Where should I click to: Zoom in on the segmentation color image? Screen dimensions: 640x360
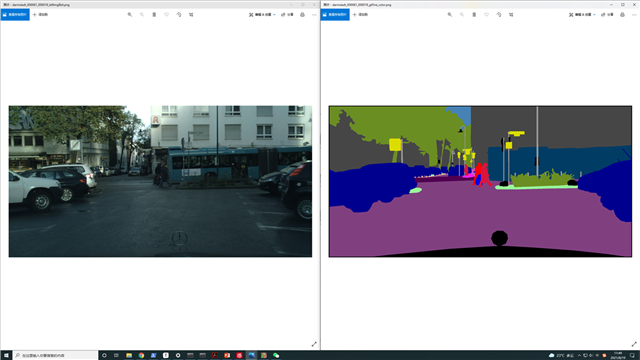[x=450, y=15]
